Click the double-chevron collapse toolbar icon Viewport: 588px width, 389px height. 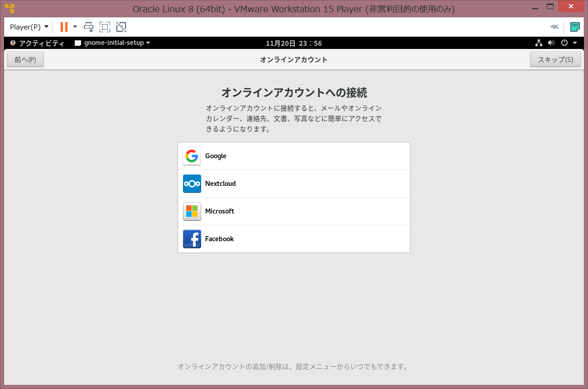pyautogui.click(x=554, y=27)
